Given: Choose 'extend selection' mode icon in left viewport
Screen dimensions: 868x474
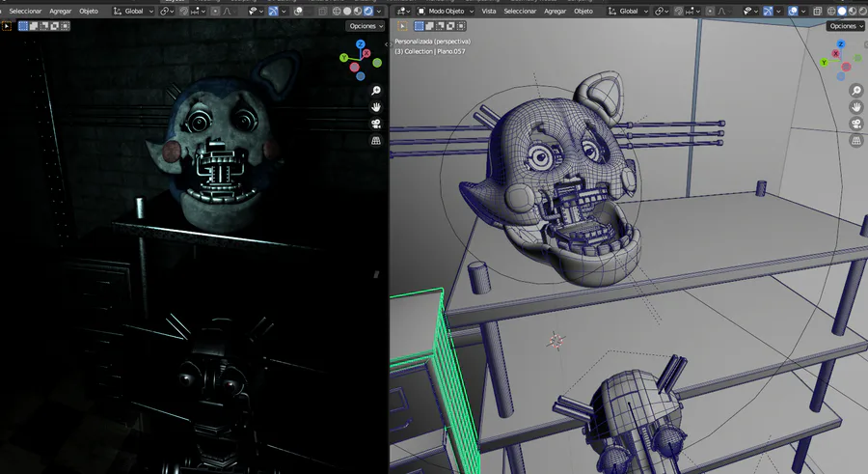Looking at the screenshot, I should point(34,25).
